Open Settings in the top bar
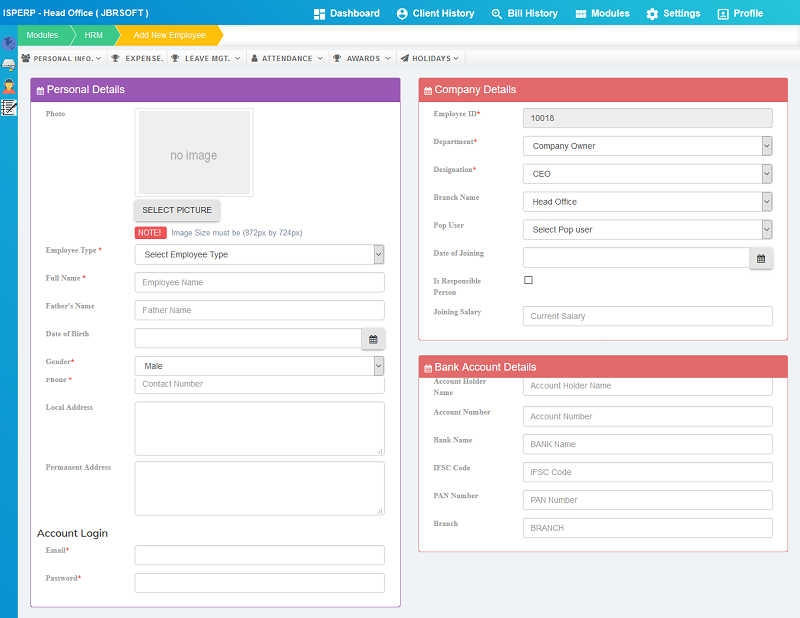The height and width of the screenshot is (618, 800). coord(673,13)
